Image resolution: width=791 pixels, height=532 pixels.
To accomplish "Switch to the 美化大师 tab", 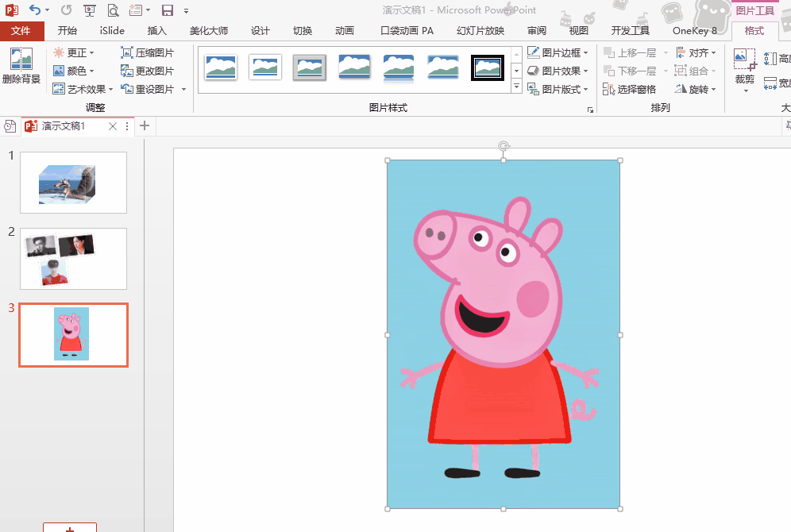I will [208, 31].
